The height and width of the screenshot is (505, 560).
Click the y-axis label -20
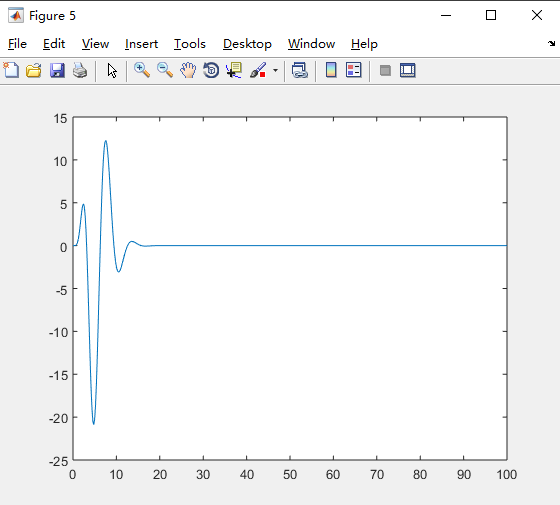[59, 418]
